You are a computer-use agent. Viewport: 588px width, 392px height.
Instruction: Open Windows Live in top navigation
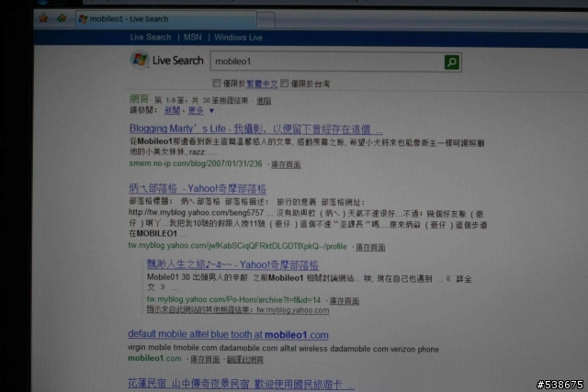point(238,38)
